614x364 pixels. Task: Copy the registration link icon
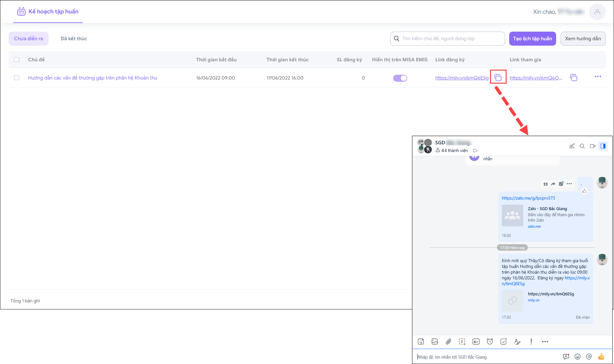[498, 78]
